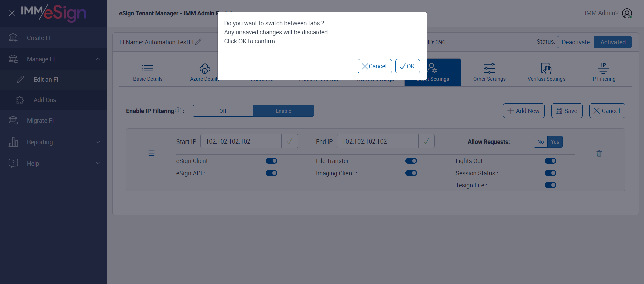Click the Manage FI bank icon
Screen dimensions: 644x284
[13, 59]
